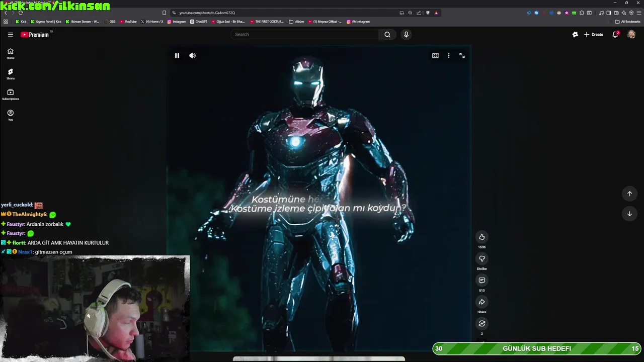Click the magnifier search button

[387, 35]
